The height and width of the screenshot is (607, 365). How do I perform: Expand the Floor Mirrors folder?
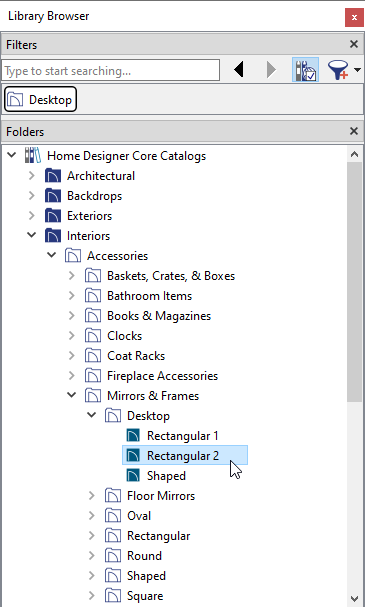92,496
